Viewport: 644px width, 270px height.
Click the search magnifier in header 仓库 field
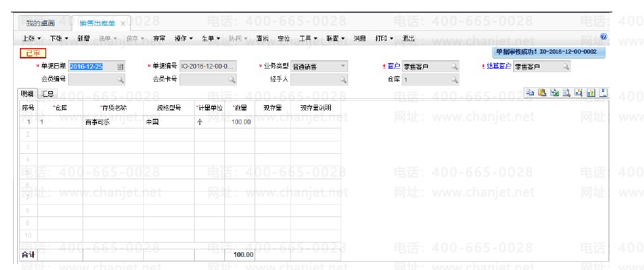click(454, 80)
